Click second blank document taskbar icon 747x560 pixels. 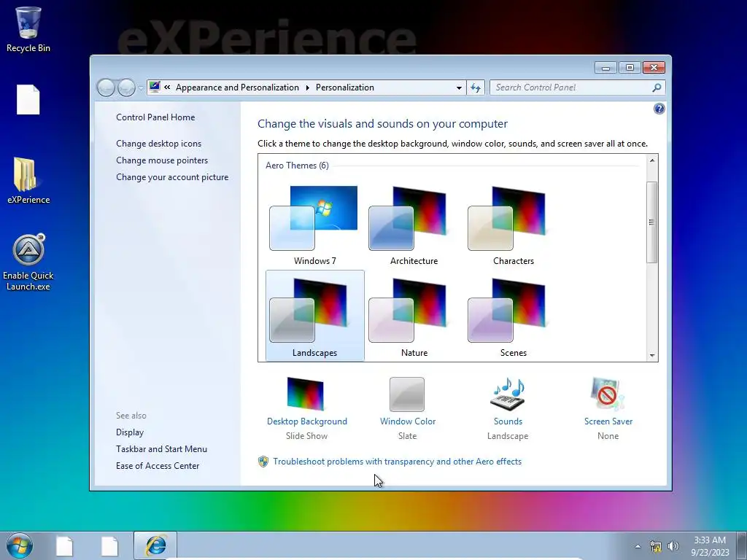(109, 546)
